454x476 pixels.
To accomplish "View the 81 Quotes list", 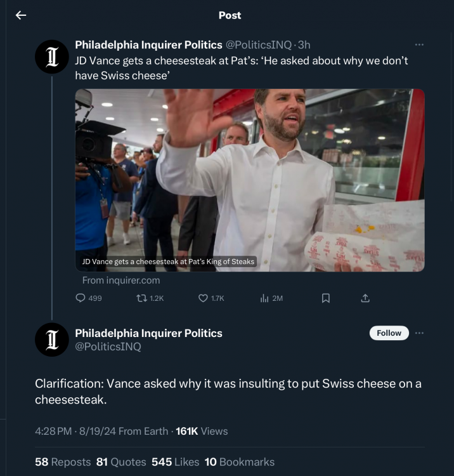I will [121, 462].
